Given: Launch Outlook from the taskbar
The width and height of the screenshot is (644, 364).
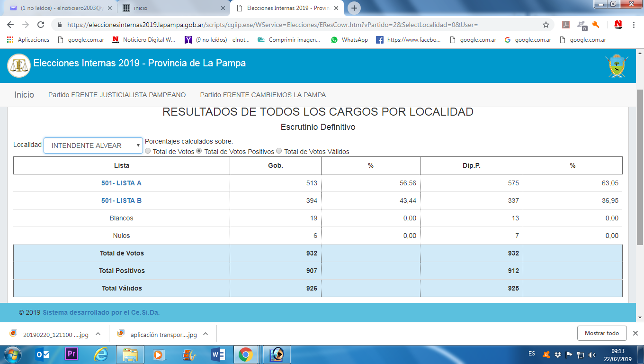Looking at the screenshot, I should coord(43,354).
